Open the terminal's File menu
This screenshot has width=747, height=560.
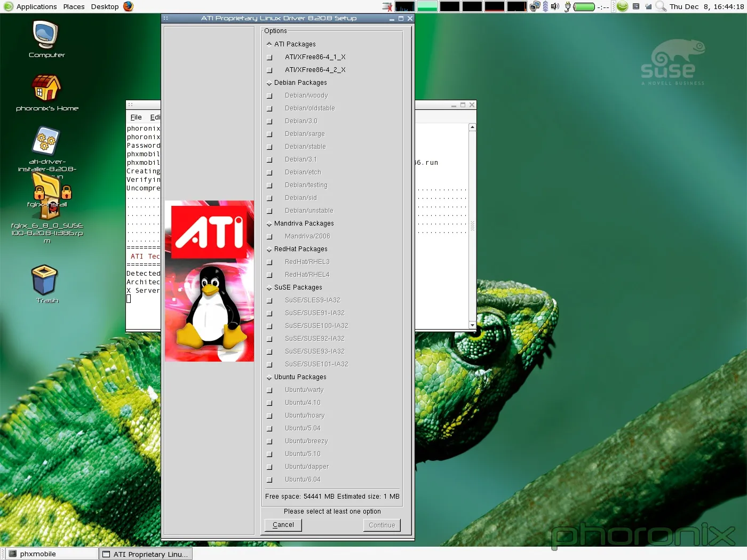(136, 117)
